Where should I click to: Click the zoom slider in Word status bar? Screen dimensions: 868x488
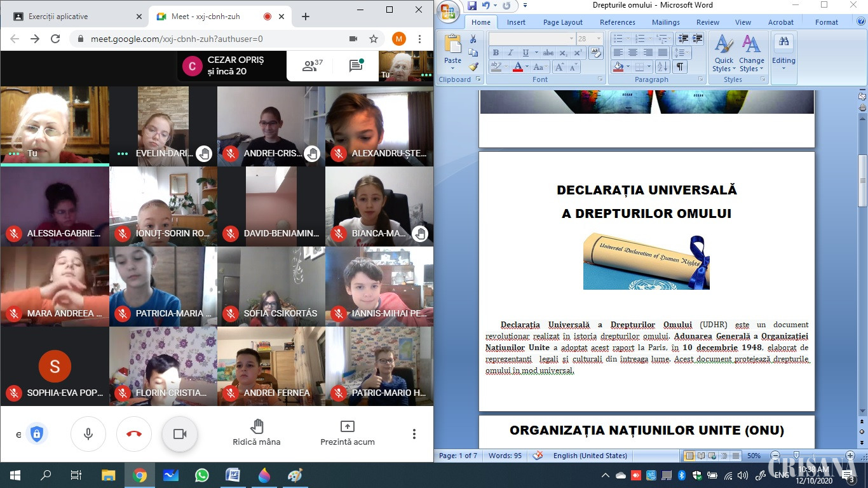click(807, 456)
